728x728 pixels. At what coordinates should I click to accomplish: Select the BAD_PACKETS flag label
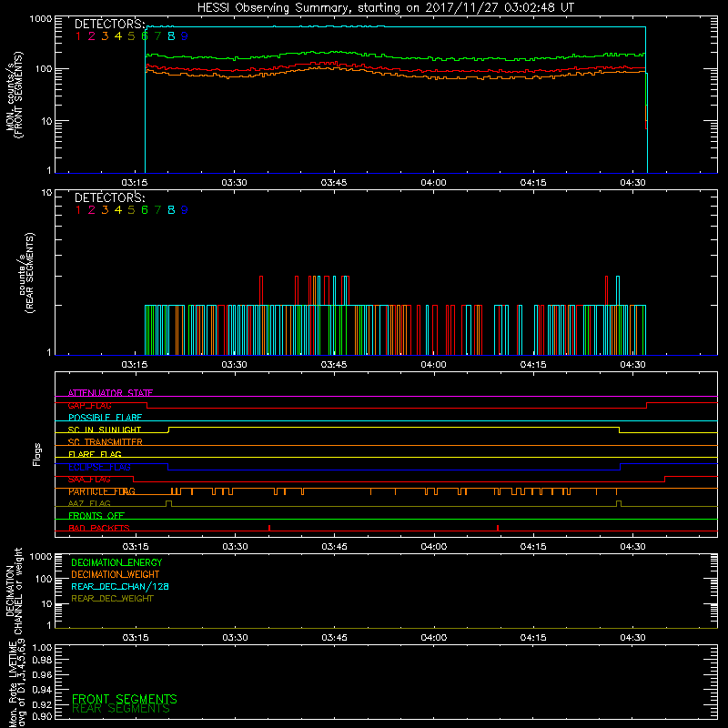coord(99,528)
